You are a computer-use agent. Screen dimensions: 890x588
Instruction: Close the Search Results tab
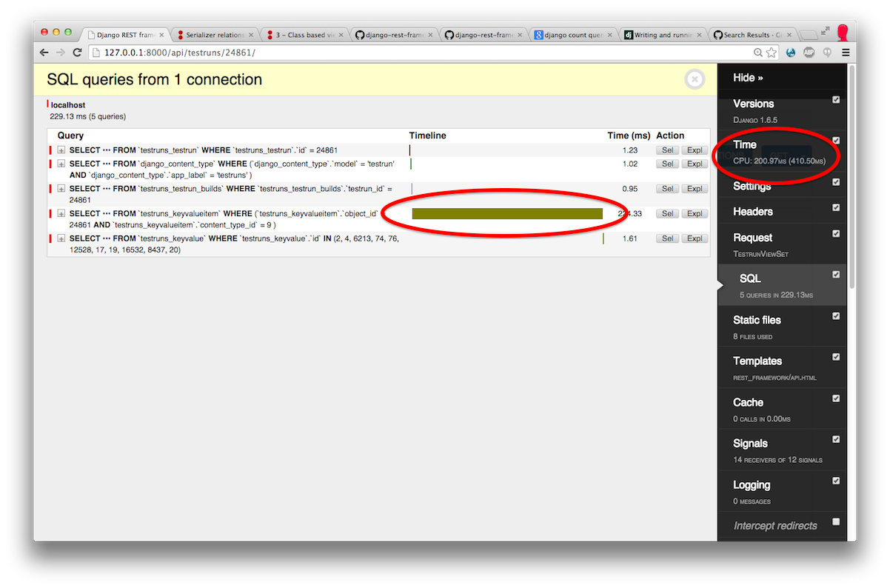tap(789, 35)
